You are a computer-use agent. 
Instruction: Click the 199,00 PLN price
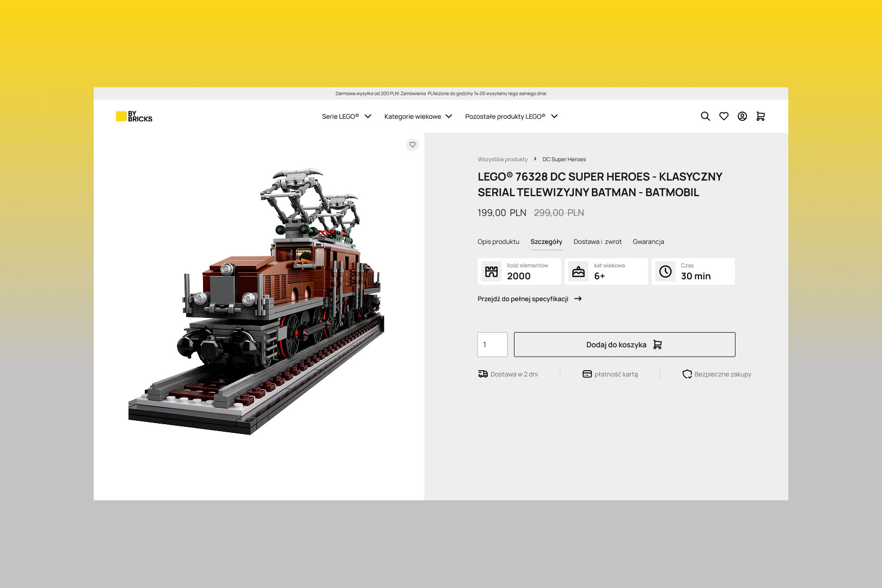[x=502, y=213]
